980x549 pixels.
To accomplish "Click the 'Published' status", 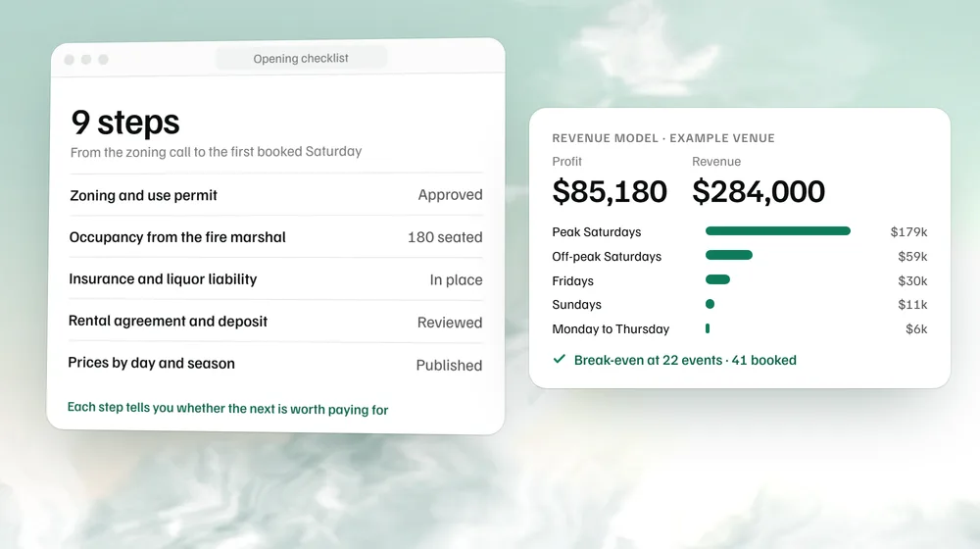I will pyautogui.click(x=449, y=365).
